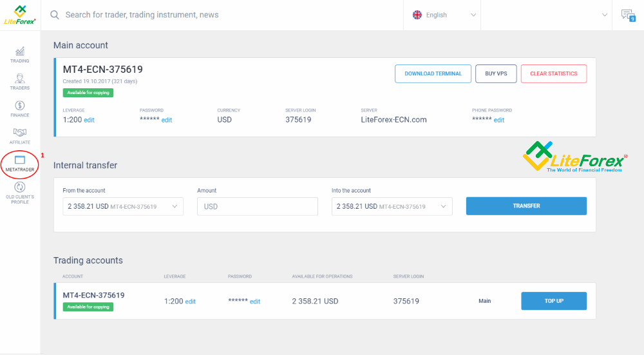Screen dimensions: 644x355
Task: Edit phone password in Main account
Action: point(498,120)
